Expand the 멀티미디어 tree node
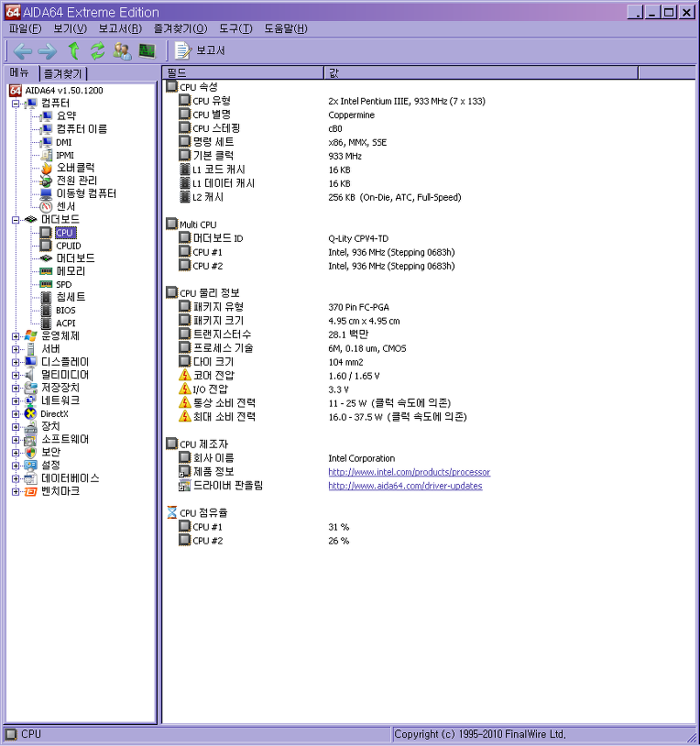The height and width of the screenshot is (746, 700). 16,375
